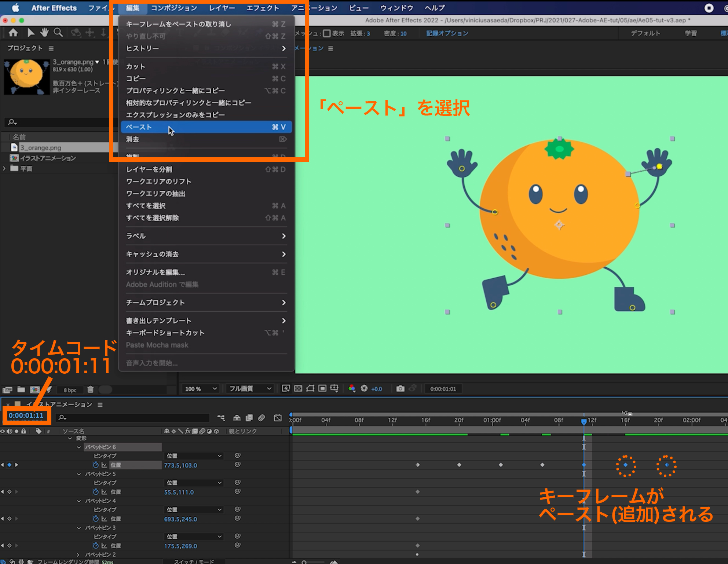Open the Layer menu in menu bar
The height and width of the screenshot is (564, 728).
click(x=222, y=8)
